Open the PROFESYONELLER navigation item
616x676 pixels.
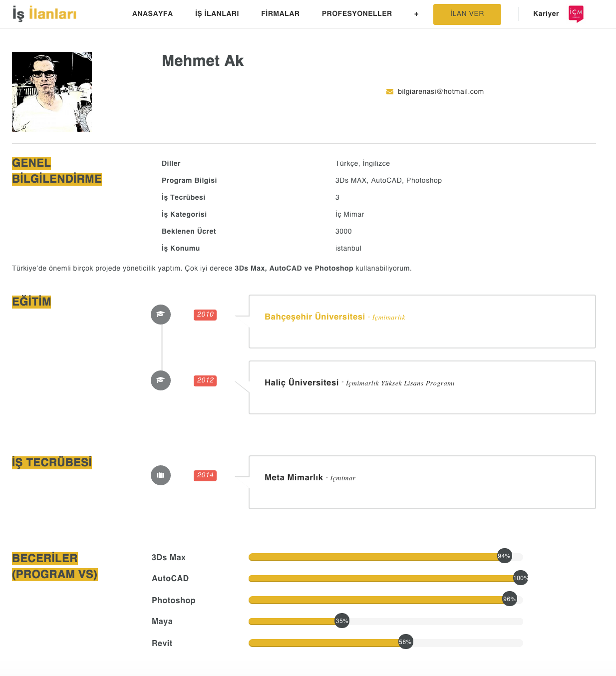357,13
